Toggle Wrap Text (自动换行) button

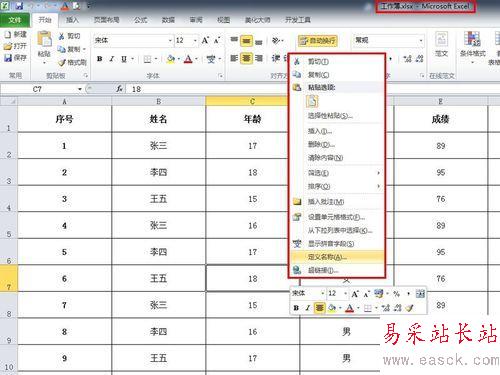(x=318, y=41)
